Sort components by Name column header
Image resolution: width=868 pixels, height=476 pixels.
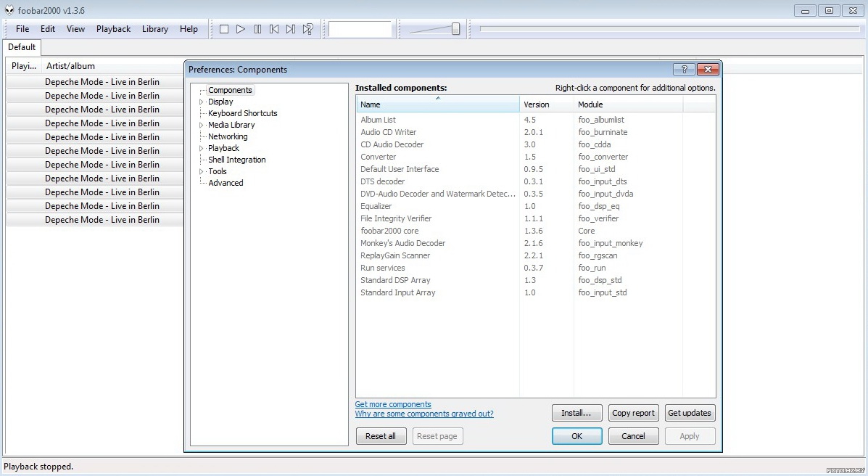[x=438, y=104]
